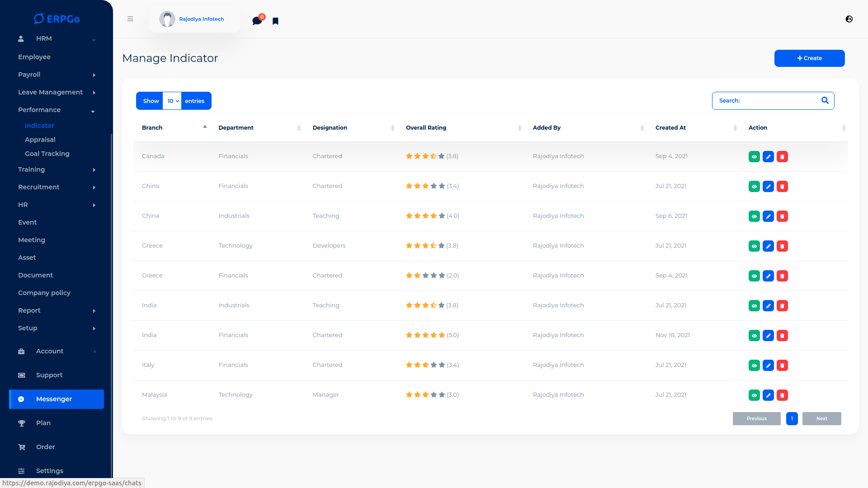This screenshot has width=868, height=488.
Task: Delete the Malaysia Technology indicator
Action: pos(782,395)
